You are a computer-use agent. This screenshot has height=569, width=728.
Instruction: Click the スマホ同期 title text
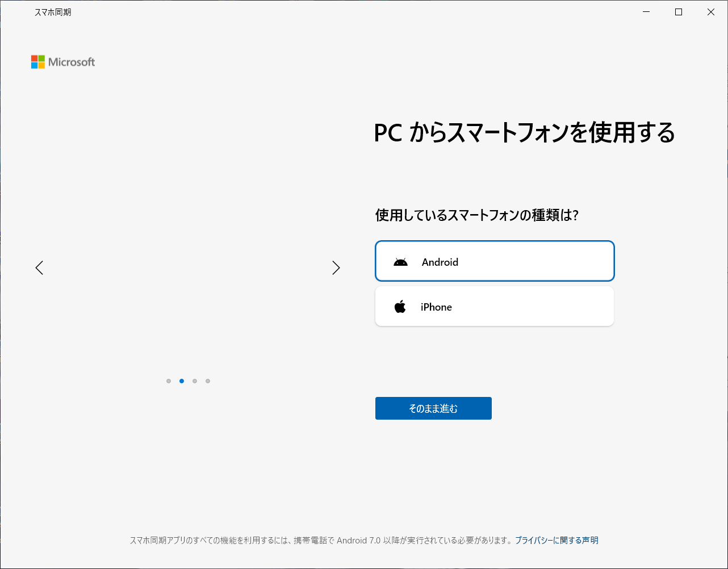click(x=53, y=12)
